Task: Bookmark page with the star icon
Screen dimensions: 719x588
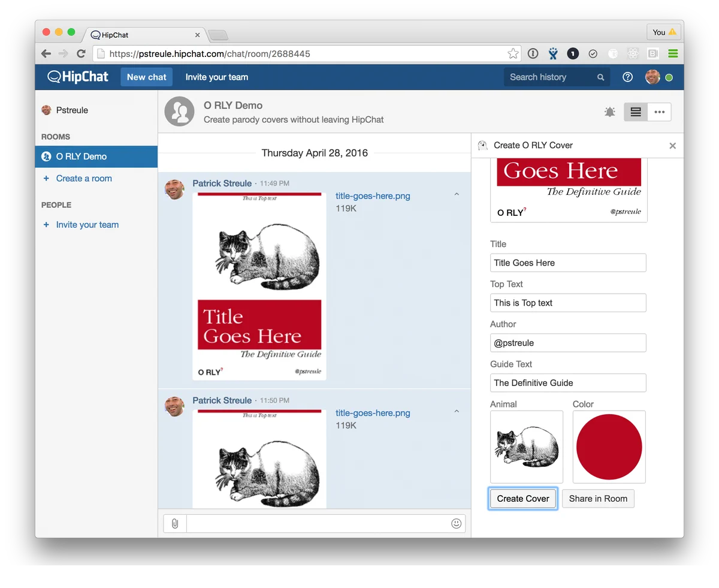Action: pyautogui.click(x=513, y=53)
